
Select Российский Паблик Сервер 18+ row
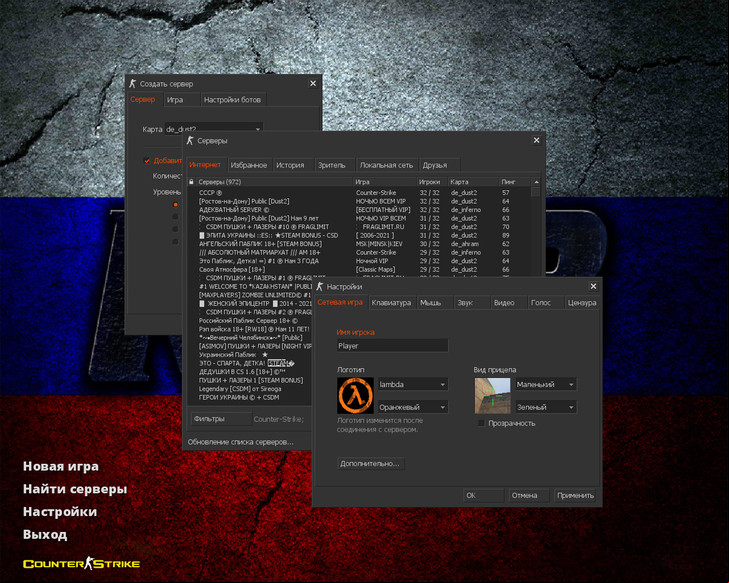pos(251,320)
